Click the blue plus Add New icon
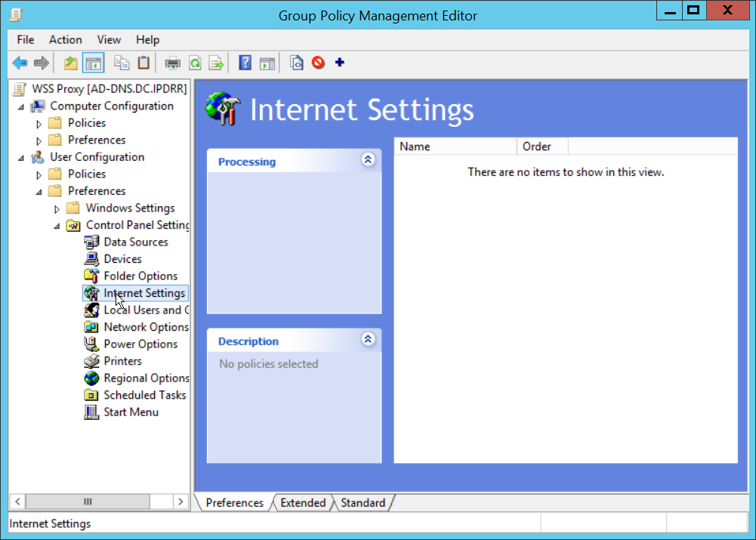This screenshot has height=540, width=756. click(339, 63)
